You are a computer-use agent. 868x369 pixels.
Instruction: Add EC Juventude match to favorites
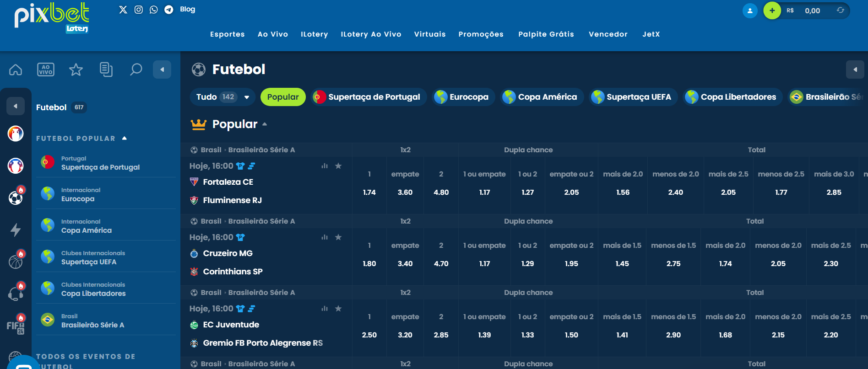point(338,309)
